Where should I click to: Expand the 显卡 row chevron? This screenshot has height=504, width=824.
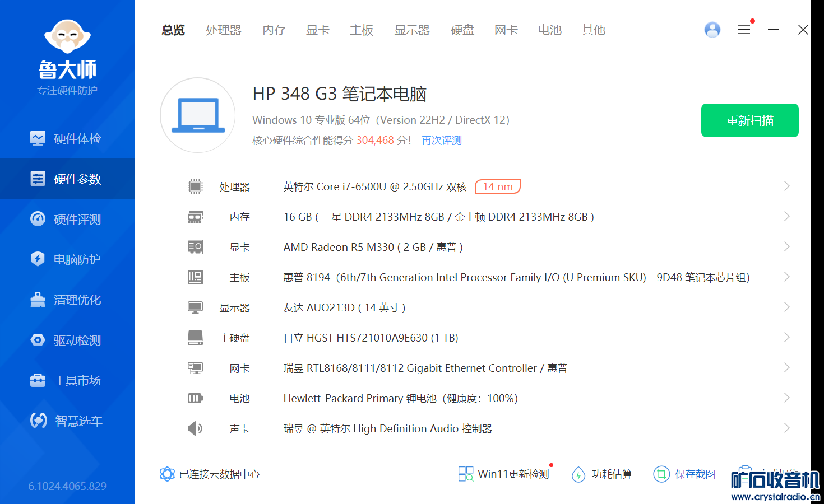[787, 246]
